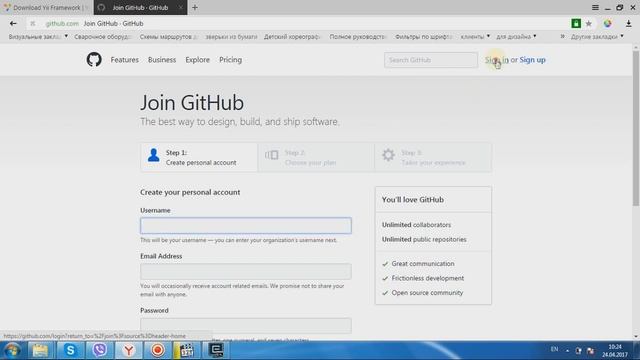Viewport: 640px width, 360px height.
Task: Click the "You'll love GitHub" heading
Action: coord(413,200)
